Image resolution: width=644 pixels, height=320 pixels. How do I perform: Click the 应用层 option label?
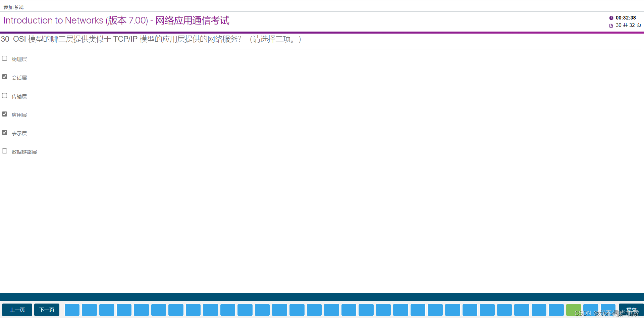click(19, 115)
